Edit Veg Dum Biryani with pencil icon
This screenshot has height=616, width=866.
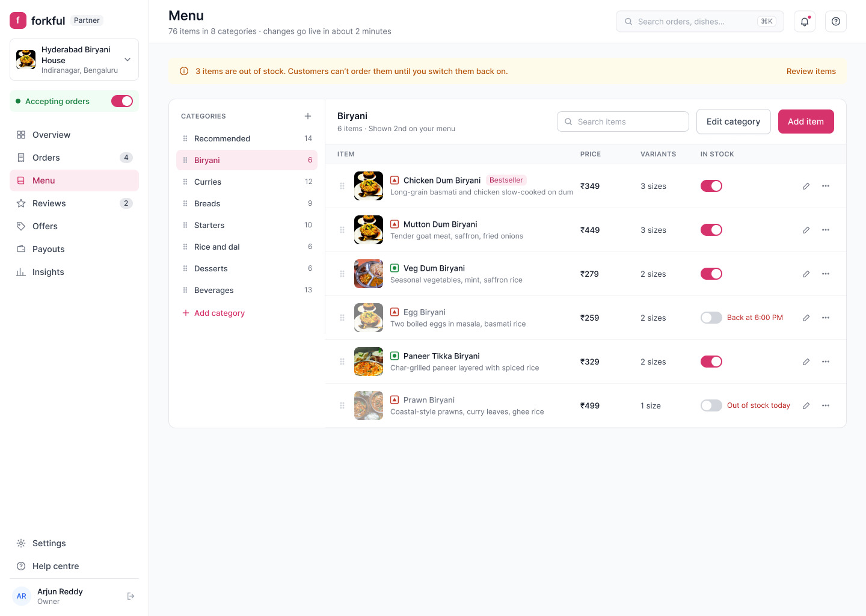806,274
